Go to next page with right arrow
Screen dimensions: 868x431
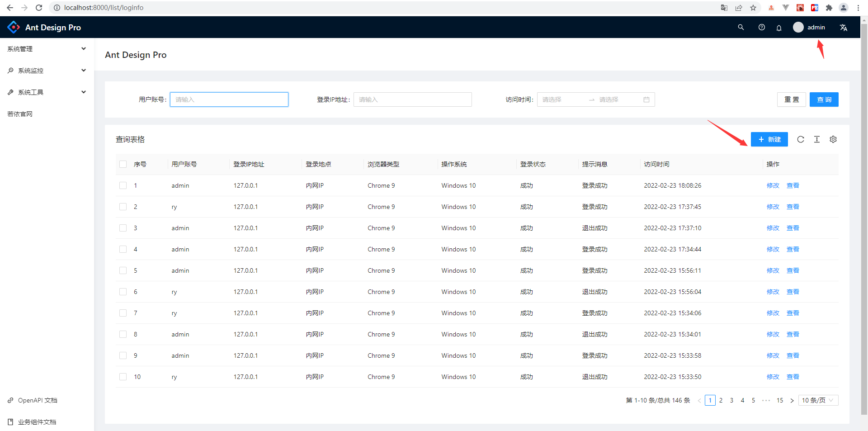point(792,401)
